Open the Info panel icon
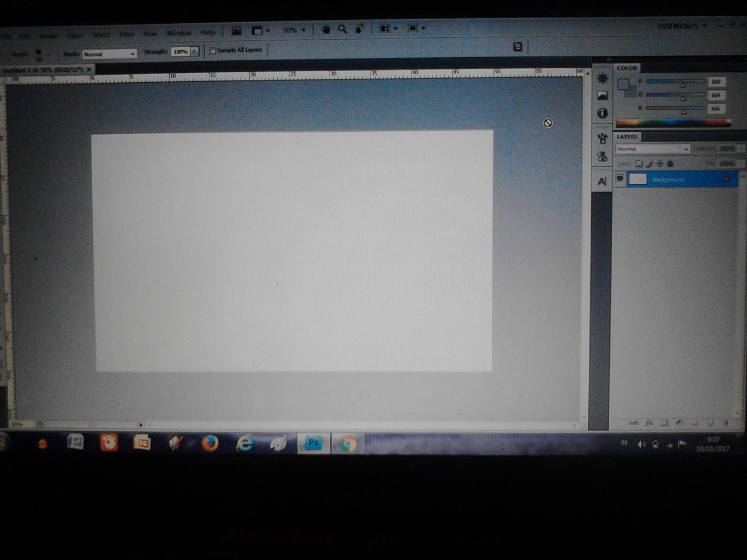The width and height of the screenshot is (747, 560). pyautogui.click(x=602, y=113)
